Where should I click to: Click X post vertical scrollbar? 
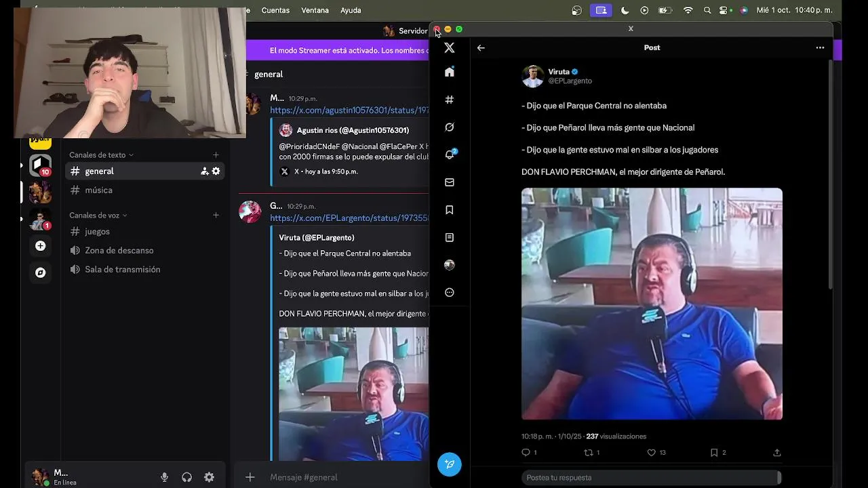pyautogui.click(x=830, y=174)
